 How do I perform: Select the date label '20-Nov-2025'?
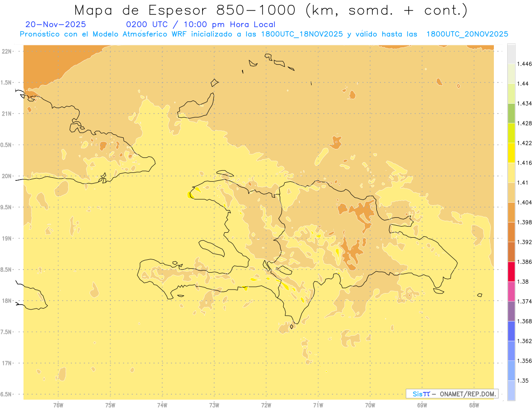pos(56,24)
